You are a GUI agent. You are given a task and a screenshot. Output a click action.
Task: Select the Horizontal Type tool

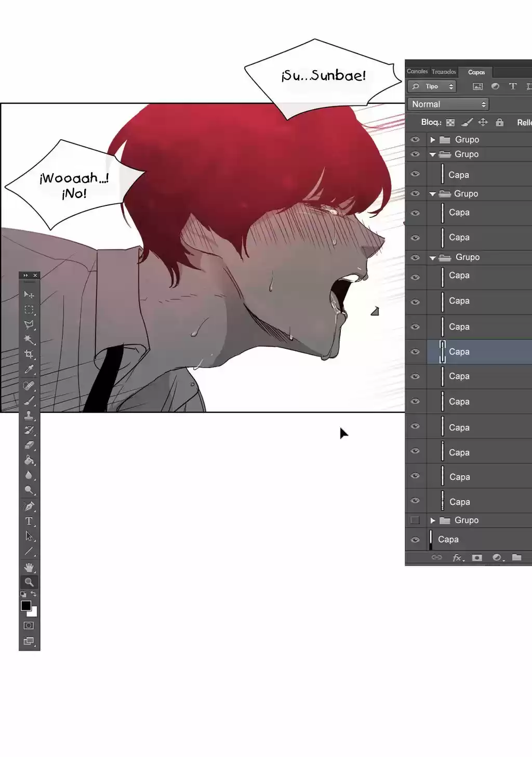(29, 521)
